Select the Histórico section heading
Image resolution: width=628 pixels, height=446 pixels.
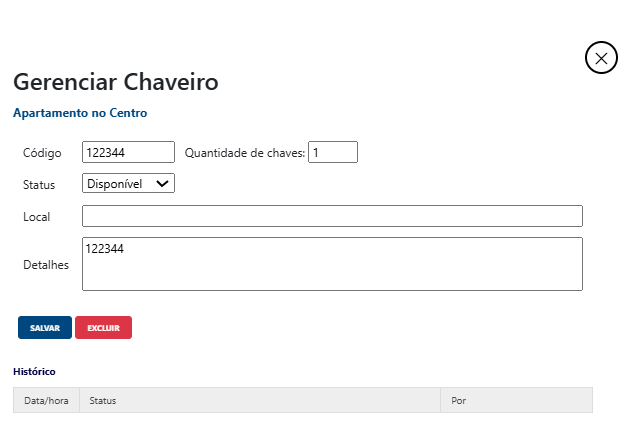[34, 371]
